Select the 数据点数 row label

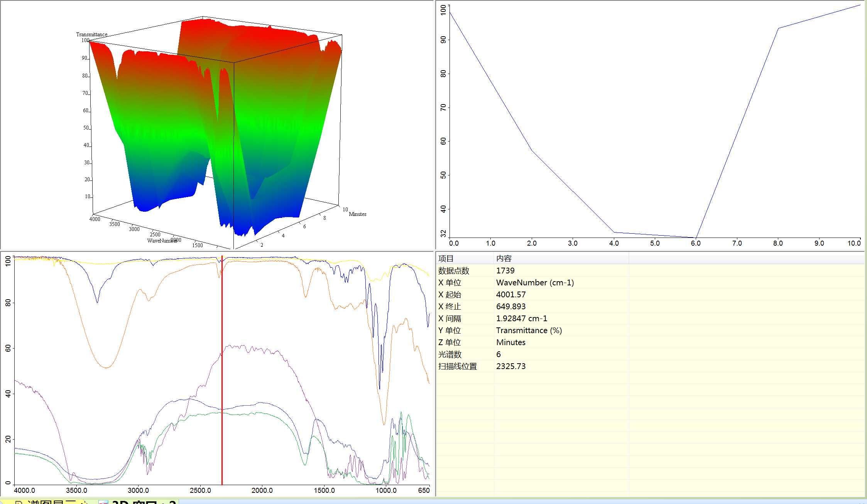(x=453, y=271)
